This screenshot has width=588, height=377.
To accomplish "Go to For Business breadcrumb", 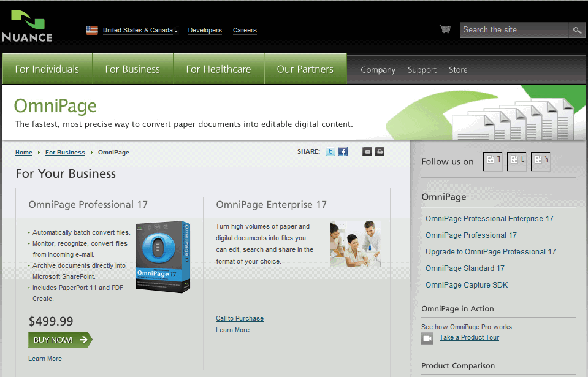I will point(65,153).
